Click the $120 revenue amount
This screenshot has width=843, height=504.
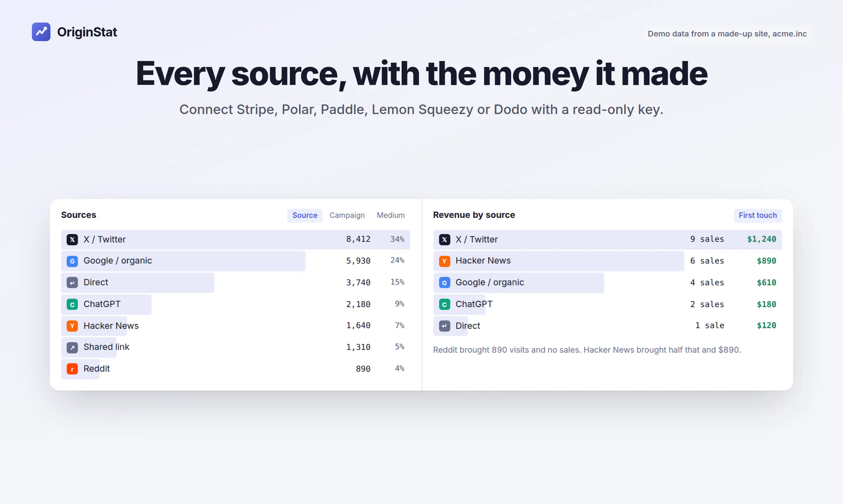(x=767, y=326)
